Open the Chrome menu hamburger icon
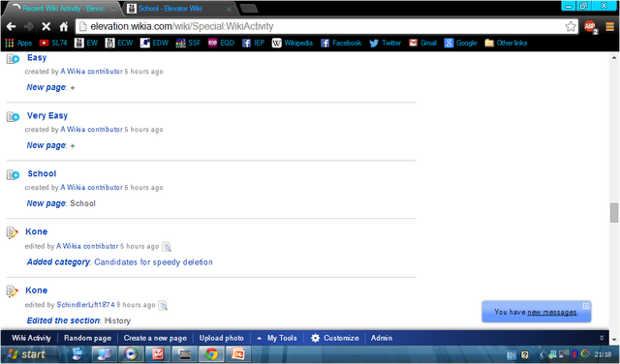Viewport: 620px width, 364px height. point(610,26)
